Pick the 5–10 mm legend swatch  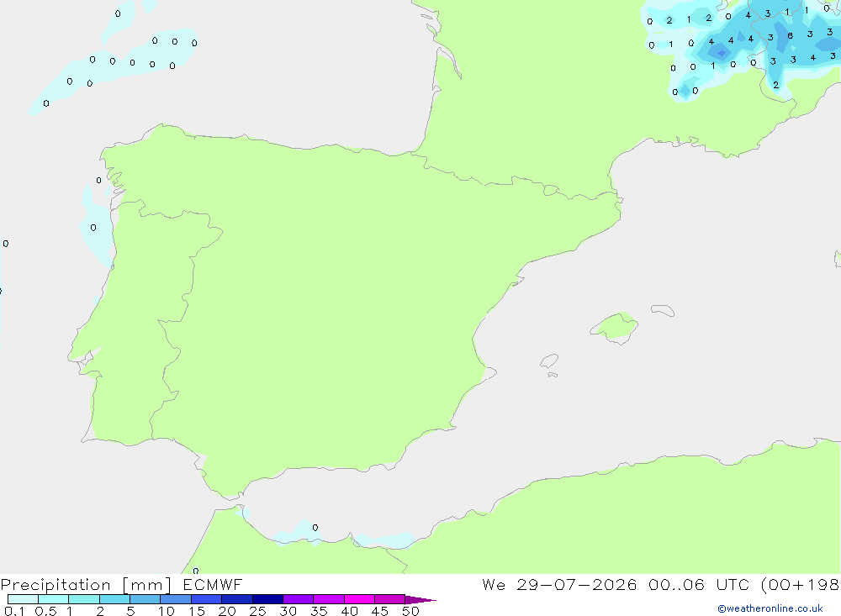pyautogui.click(x=145, y=599)
